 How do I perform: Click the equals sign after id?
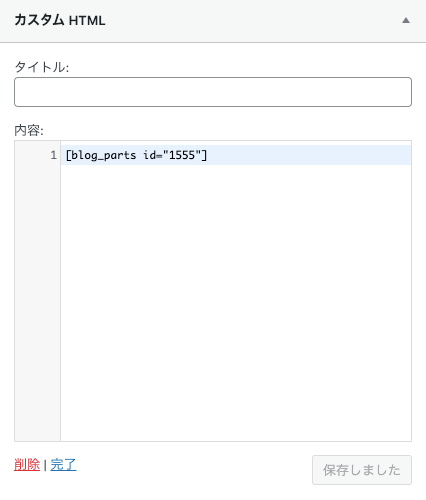[159, 156]
